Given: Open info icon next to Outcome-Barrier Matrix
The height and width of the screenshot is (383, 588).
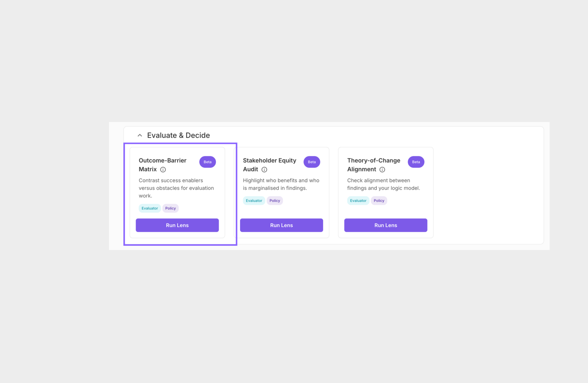Looking at the screenshot, I should tap(163, 170).
